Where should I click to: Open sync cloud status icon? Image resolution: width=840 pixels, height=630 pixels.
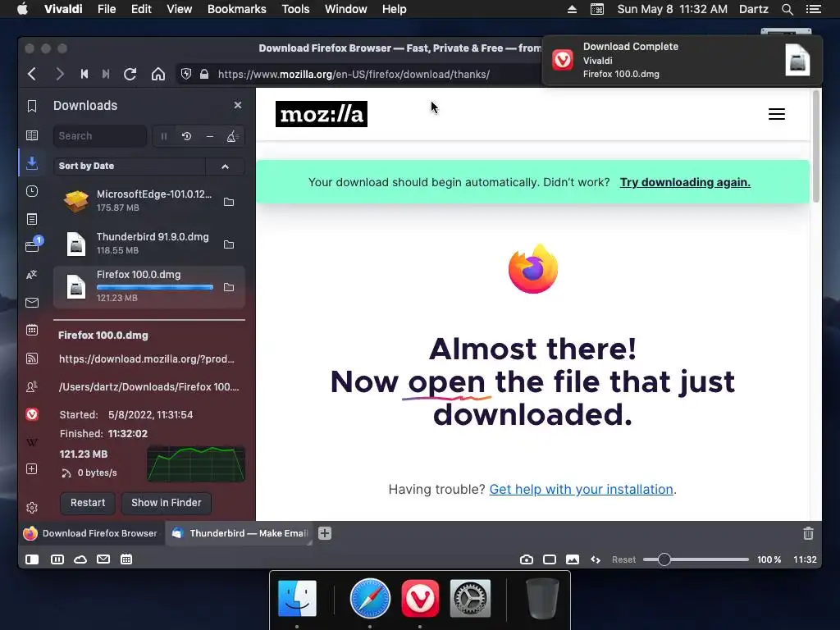(80, 559)
